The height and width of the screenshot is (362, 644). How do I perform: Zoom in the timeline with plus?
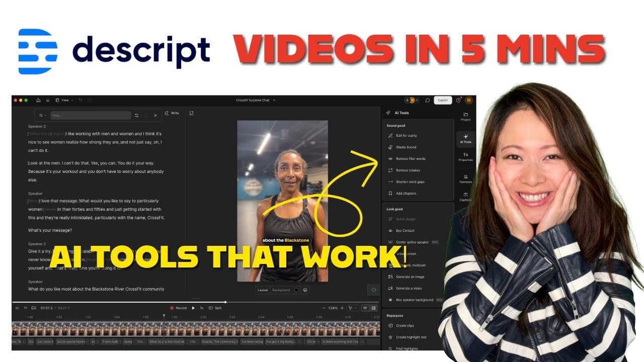pyautogui.click(x=342, y=308)
